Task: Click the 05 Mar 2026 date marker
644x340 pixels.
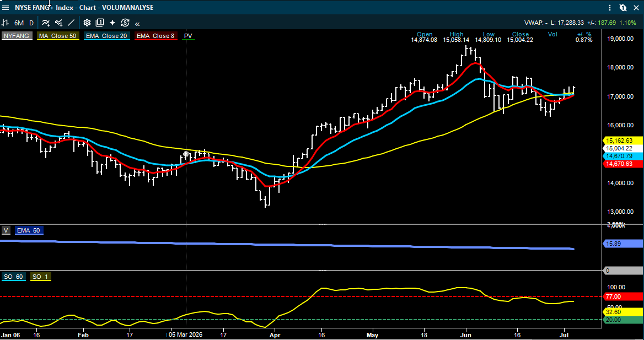Action: coord(186,334)
